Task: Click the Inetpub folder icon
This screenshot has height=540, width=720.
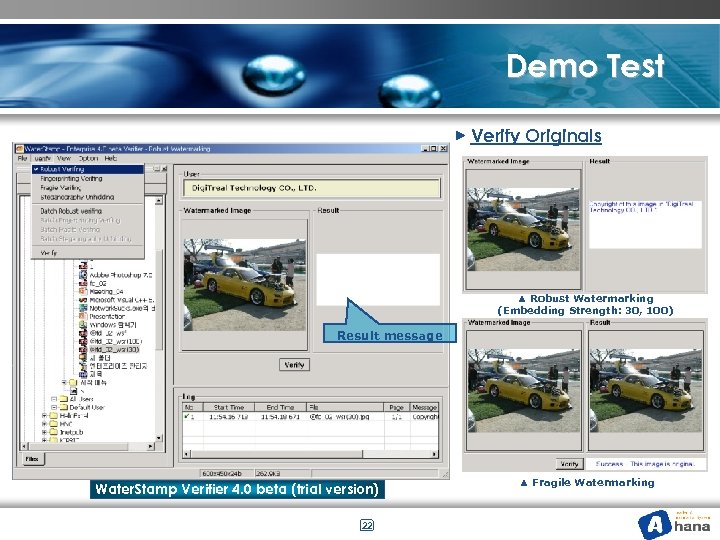Action: (54, 432)
